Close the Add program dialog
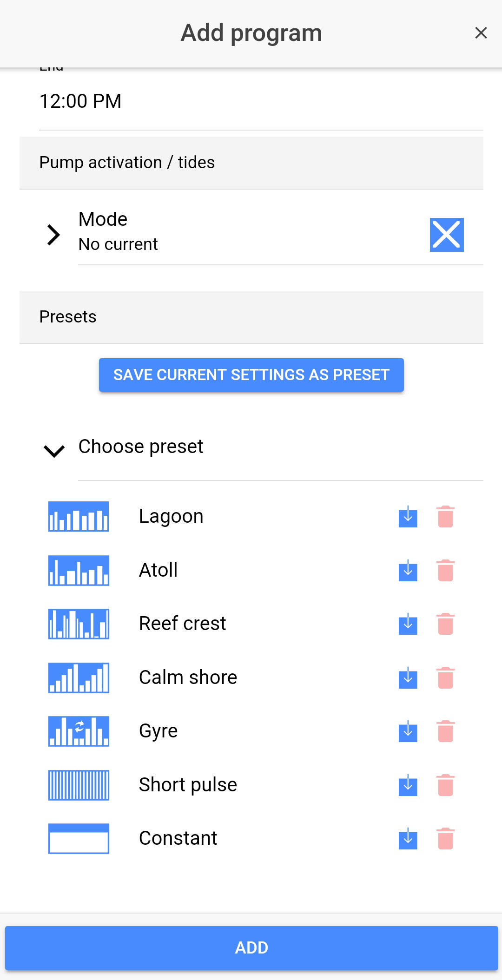The height and width of the screenshot is (980, 502). (x=481, y=33)
